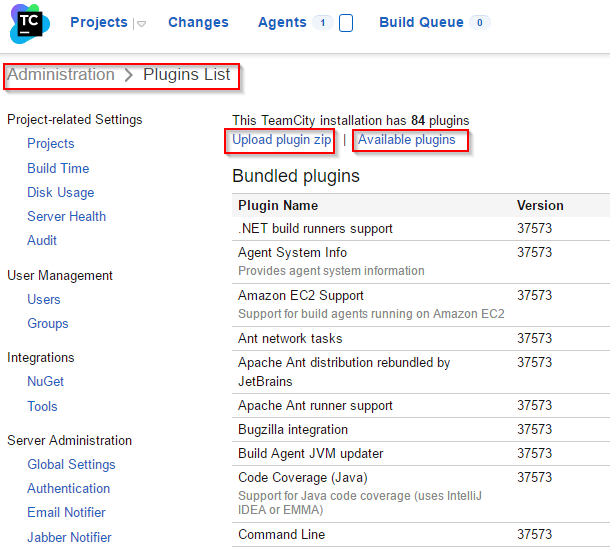Click the Agents count badge

[x=323, y=23]
